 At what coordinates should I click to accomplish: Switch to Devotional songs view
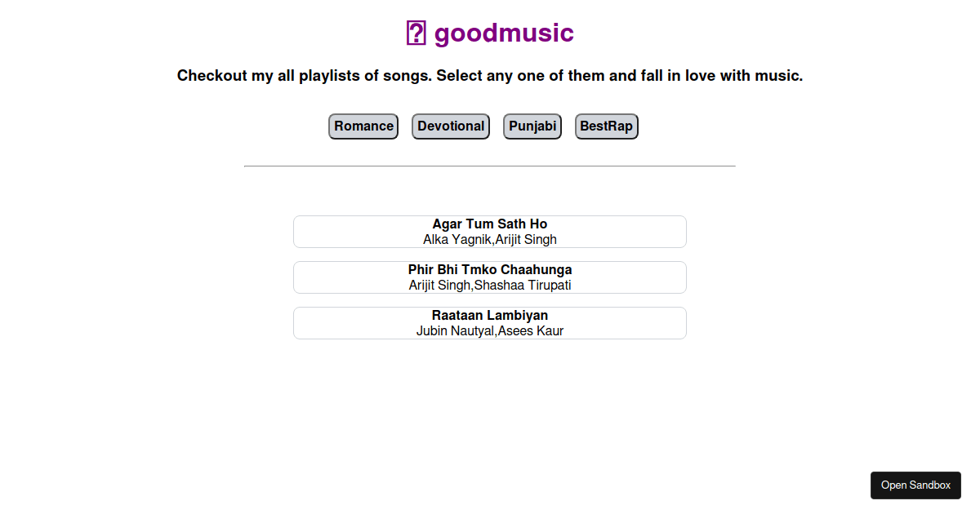(x=450, y=126)
